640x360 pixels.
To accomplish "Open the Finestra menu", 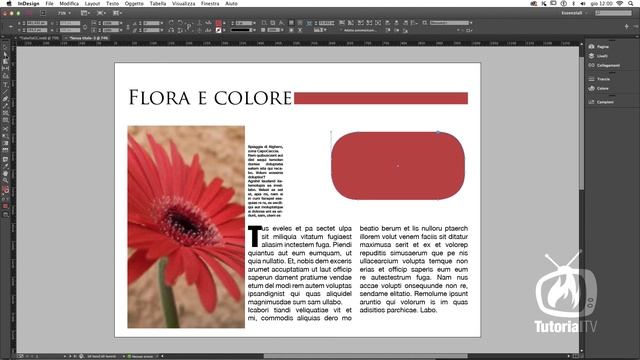I will [210, 3].
